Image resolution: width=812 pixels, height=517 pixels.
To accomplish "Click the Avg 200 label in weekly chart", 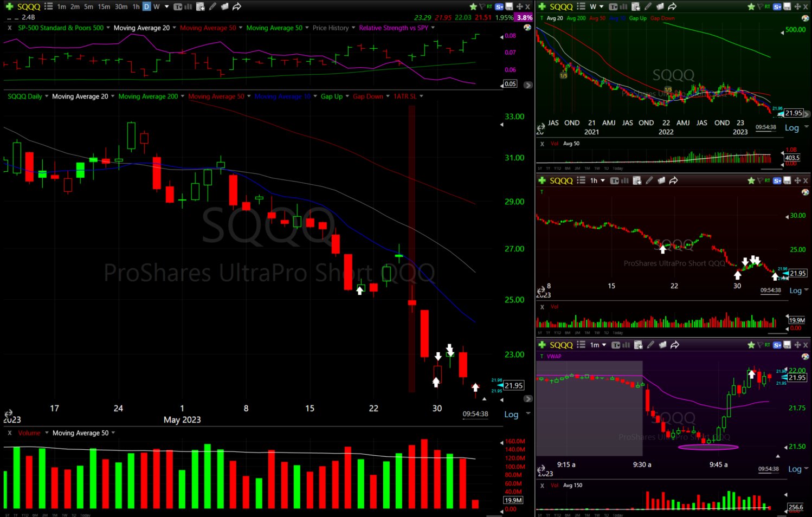I will click(576, 18).
